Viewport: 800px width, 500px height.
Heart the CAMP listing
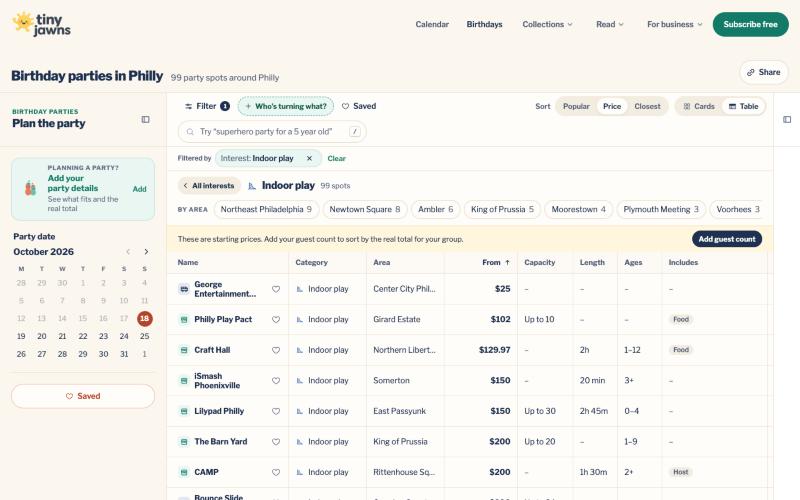pos(276,472)
